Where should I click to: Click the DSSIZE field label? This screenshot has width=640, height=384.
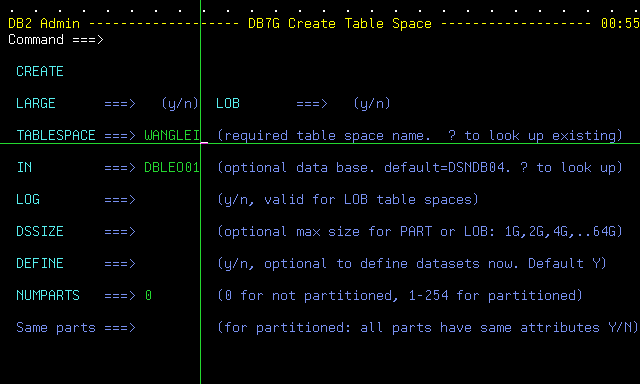point(40,231)
